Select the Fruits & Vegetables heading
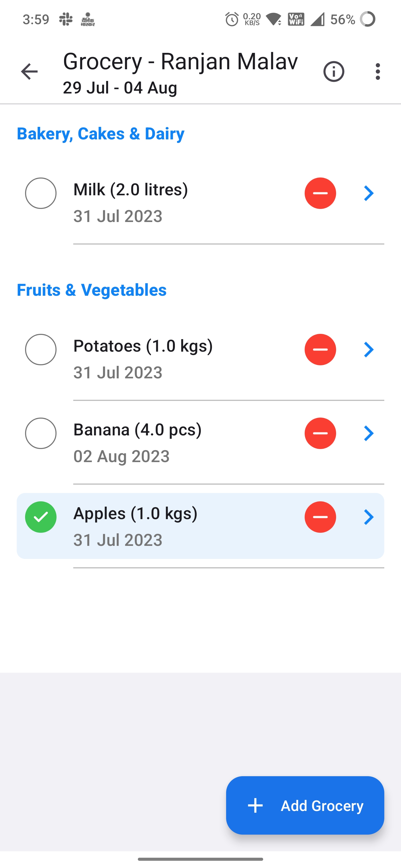Viewport: 401px width, 868px height. [x=92, y=290]
